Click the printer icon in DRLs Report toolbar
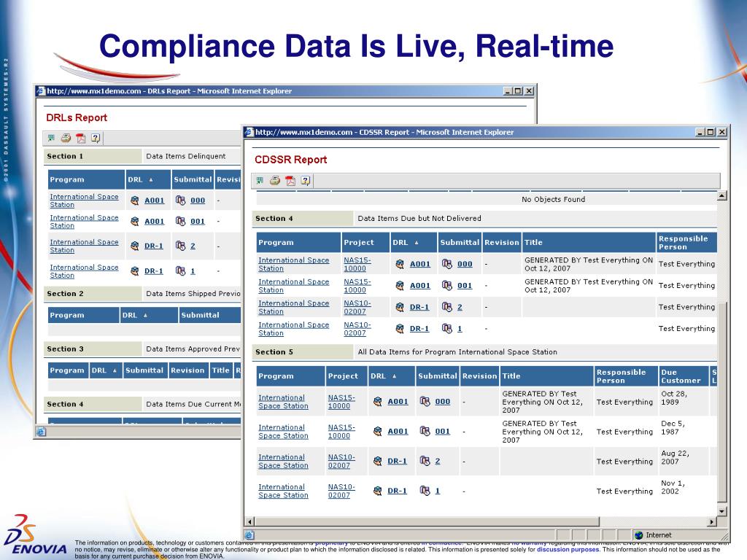 [66, 138]
